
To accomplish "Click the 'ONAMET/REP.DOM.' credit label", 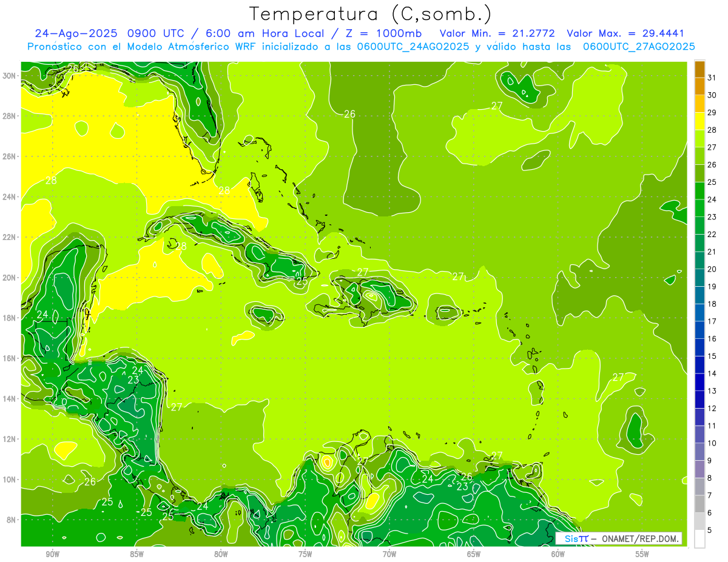I will point(639,538).
